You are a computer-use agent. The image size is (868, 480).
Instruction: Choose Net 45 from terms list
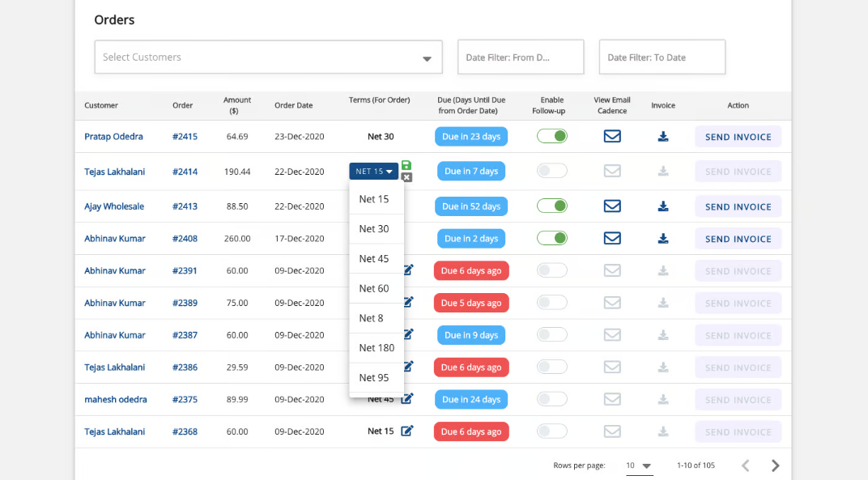tap(374, 259)
